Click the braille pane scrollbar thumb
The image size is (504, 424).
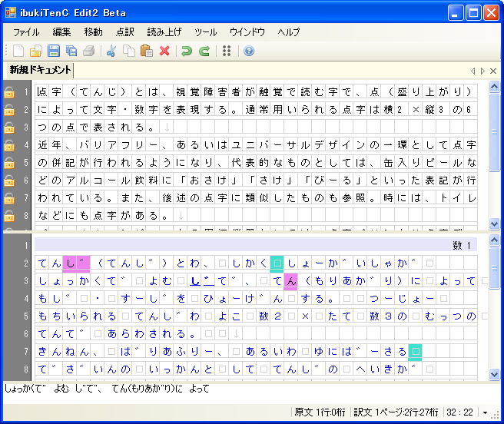point(494,268)
